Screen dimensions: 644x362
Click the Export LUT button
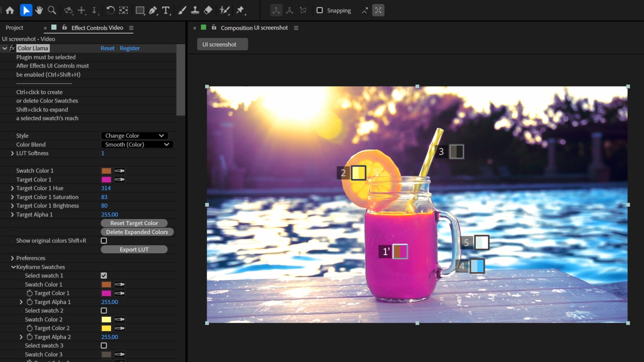click(x=134, y=249)
